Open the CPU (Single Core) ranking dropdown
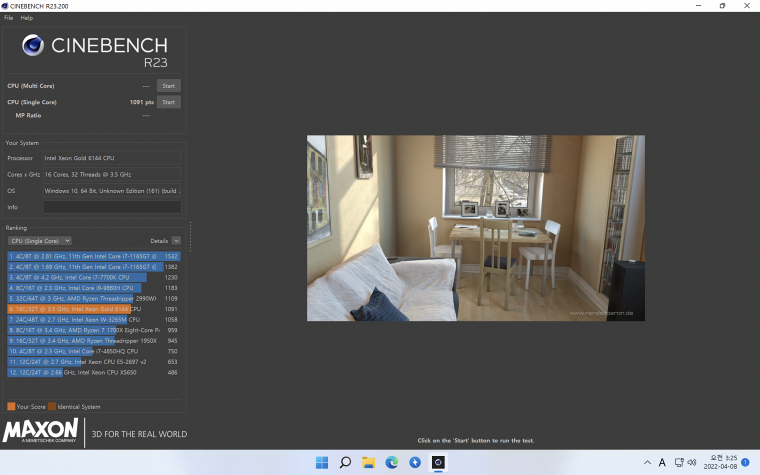This screenshot has height=475, width=760. pyautogui.click(x=40, y=241)
